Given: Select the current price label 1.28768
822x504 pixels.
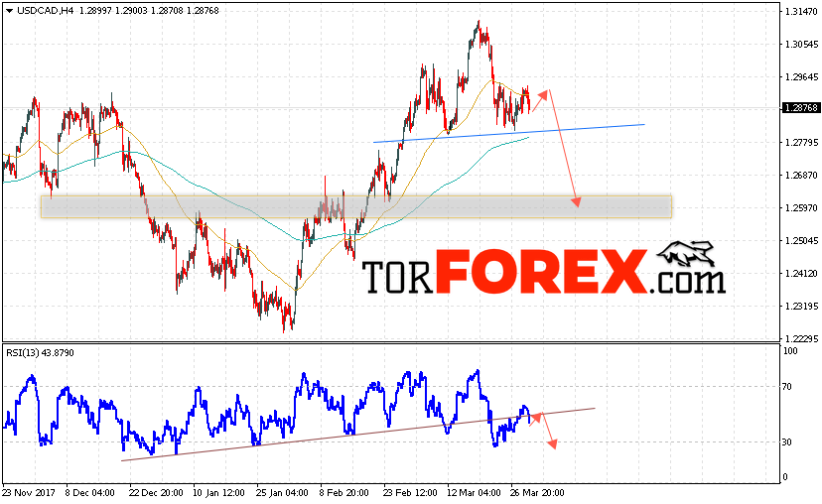Looking at the screenshot, I should coord(800,107).
